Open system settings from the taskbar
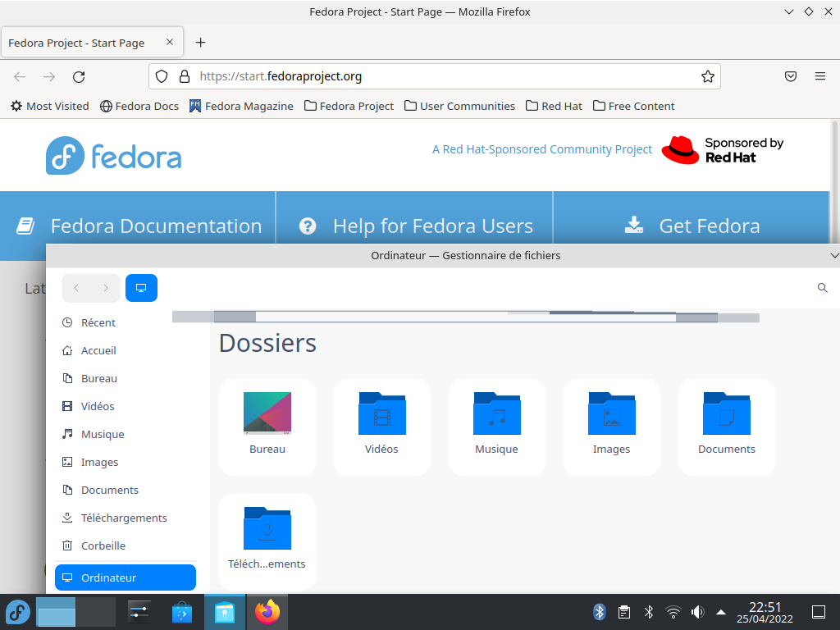The height and width of the screenshot is (630, 840). (x=139, y=612)
